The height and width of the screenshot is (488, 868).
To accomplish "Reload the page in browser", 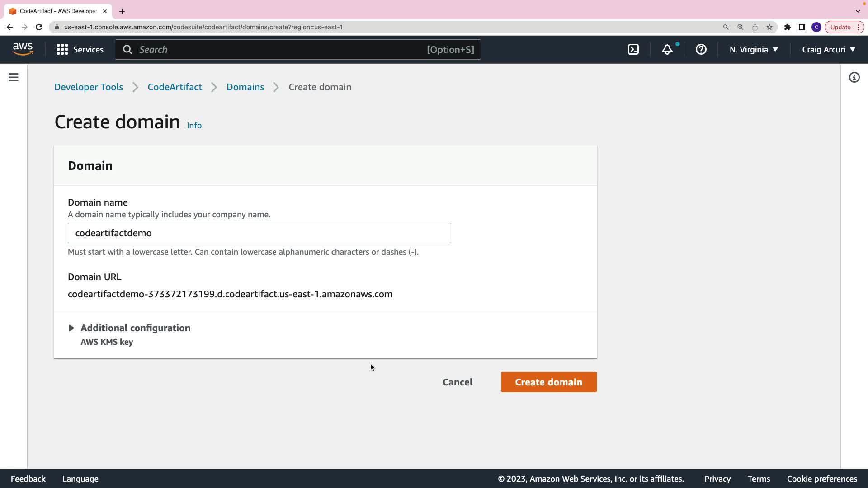I will tap(39, 27).
